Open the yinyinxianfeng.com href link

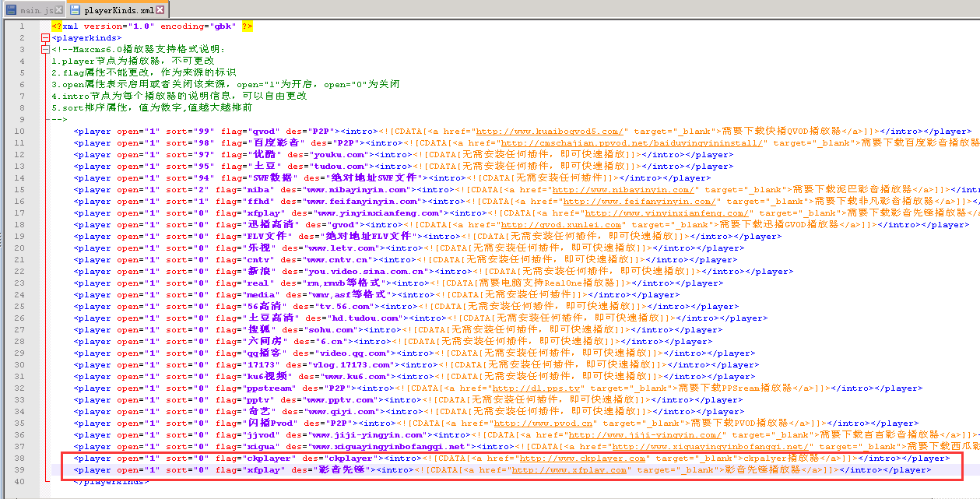click(668, 213)
